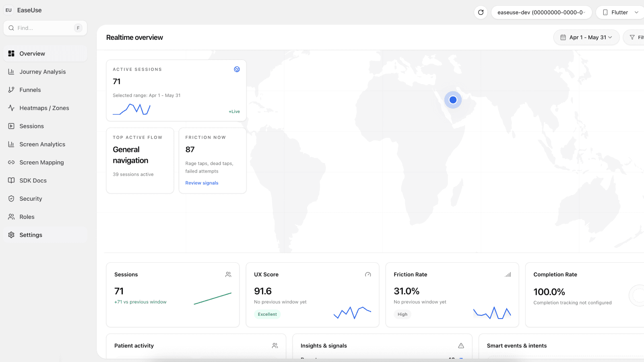The height and width of the screenshot is (362, 644).
Task: Click the +Live label in Active Sessions
Action: [234, 111]
